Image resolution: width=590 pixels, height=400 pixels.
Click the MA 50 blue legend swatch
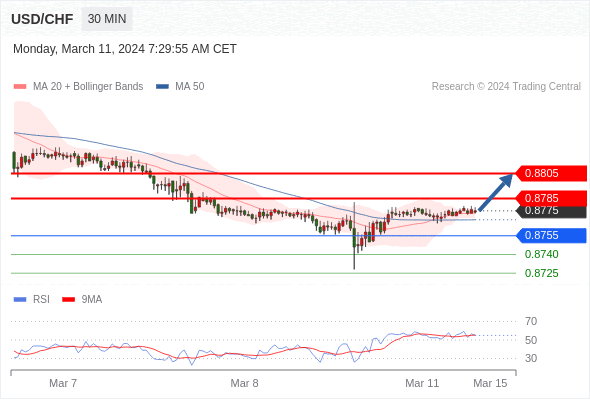click(162, 87)
